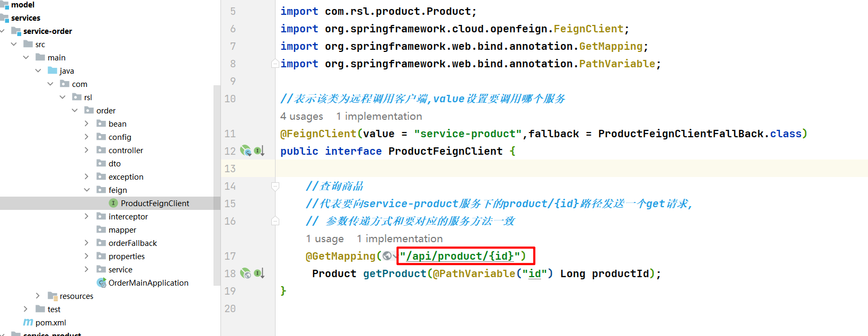
Task: Open pom.xml Maven file
Action: tap(51, 323)
